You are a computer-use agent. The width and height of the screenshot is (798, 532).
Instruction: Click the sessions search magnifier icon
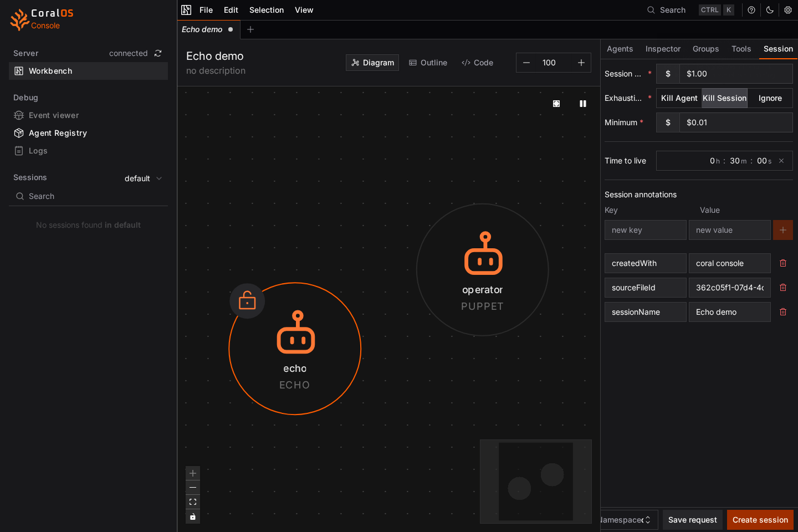click(20, 196)
